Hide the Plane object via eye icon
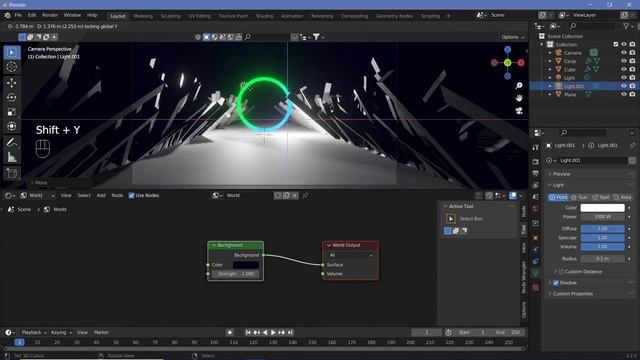The width and height of the screenshot is (640, 360). coord(624,94)
